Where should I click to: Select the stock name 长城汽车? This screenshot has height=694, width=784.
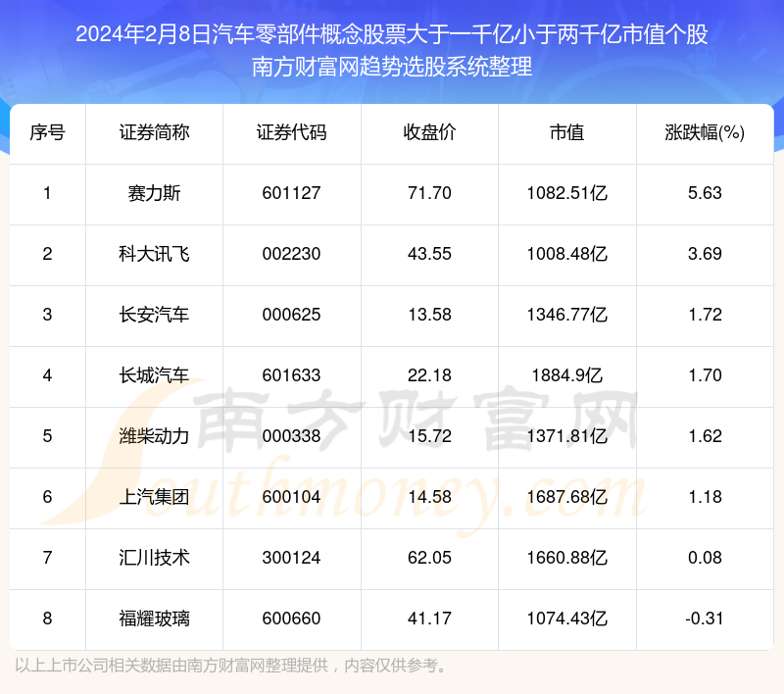coord(154,375)
